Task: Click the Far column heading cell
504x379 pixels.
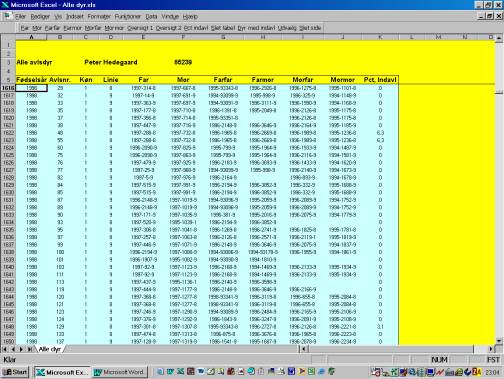Action: click(143, 80)
